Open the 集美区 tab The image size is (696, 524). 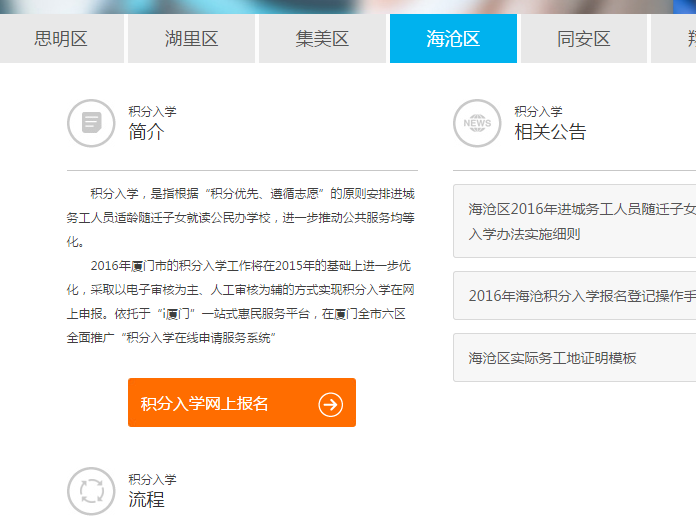(322, 39)
